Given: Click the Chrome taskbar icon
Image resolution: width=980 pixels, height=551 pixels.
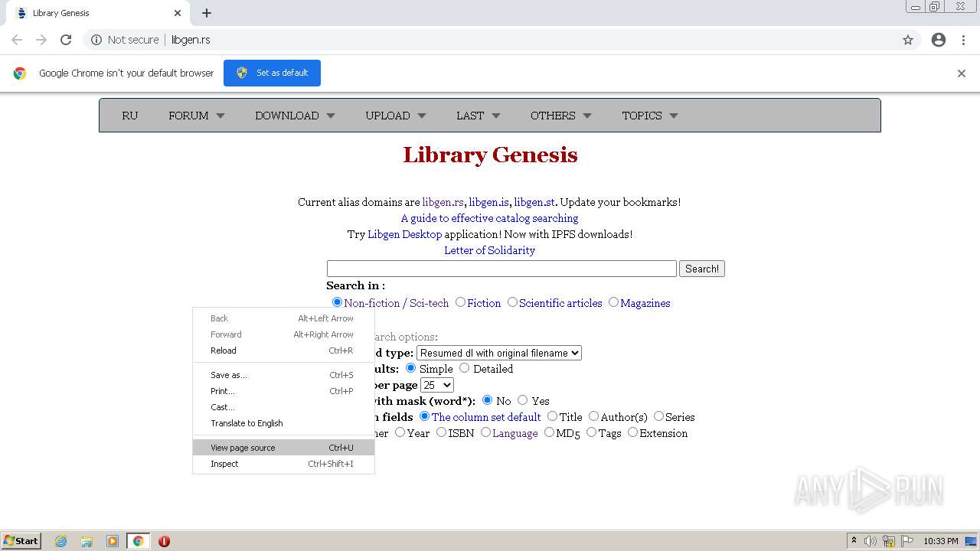Looking at the screenshot, I should point(138,541).
